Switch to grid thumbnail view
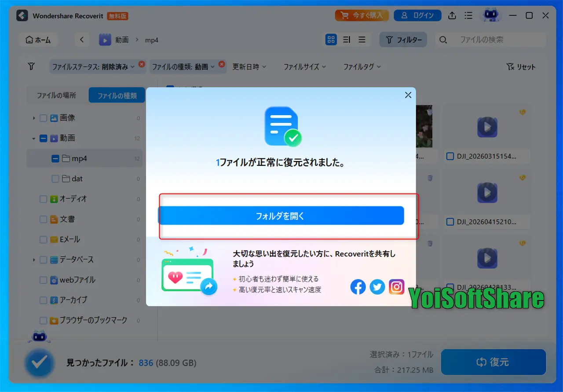563x392 pixels. pos(331,40)
